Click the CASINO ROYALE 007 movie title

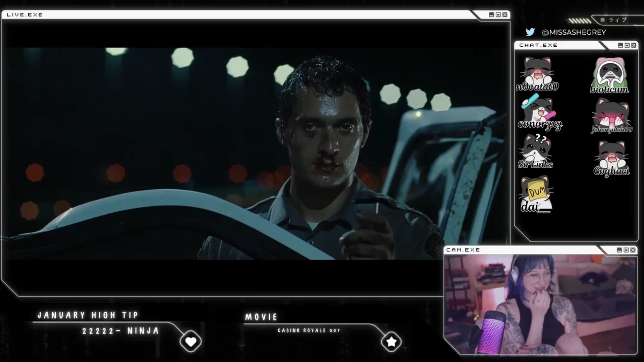click(309, 330)
